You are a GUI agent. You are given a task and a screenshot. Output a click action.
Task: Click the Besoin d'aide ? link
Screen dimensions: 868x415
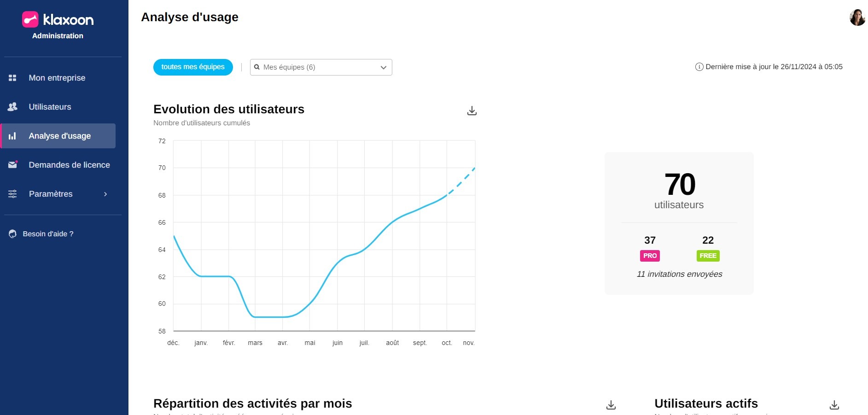click(x=48, y=234)
